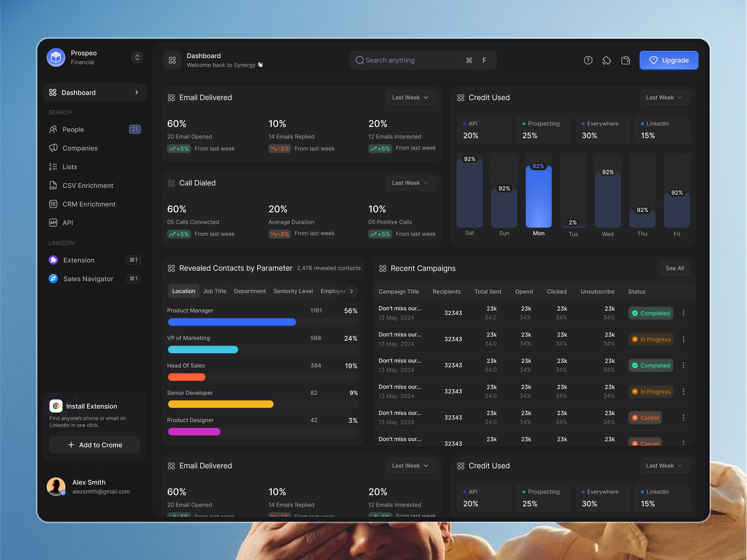Open the Prospeo workspace switcher chevron
Screen dimensions: 747x560
point(137,57)
